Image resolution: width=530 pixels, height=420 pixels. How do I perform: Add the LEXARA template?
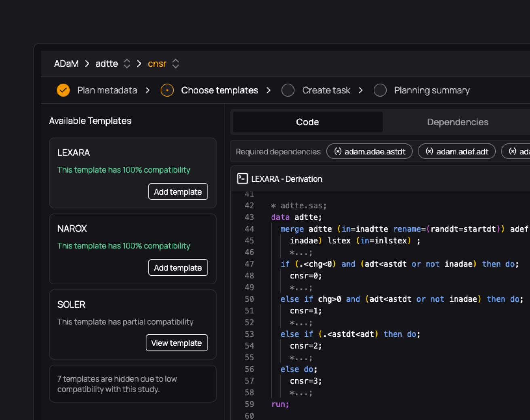coord(178,192)
